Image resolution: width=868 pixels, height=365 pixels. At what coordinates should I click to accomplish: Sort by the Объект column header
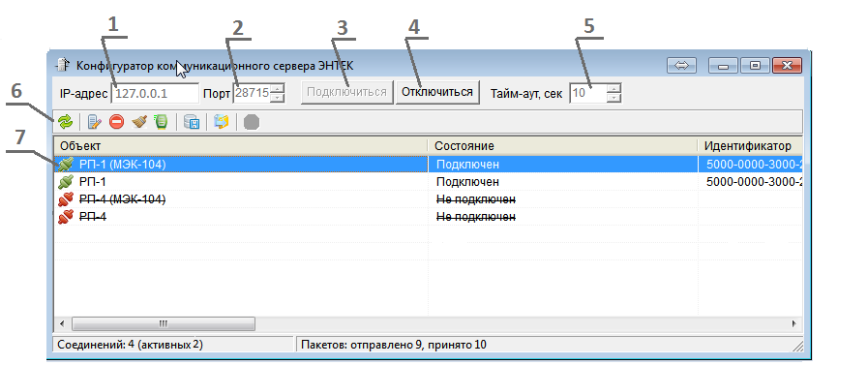point(240,145)
